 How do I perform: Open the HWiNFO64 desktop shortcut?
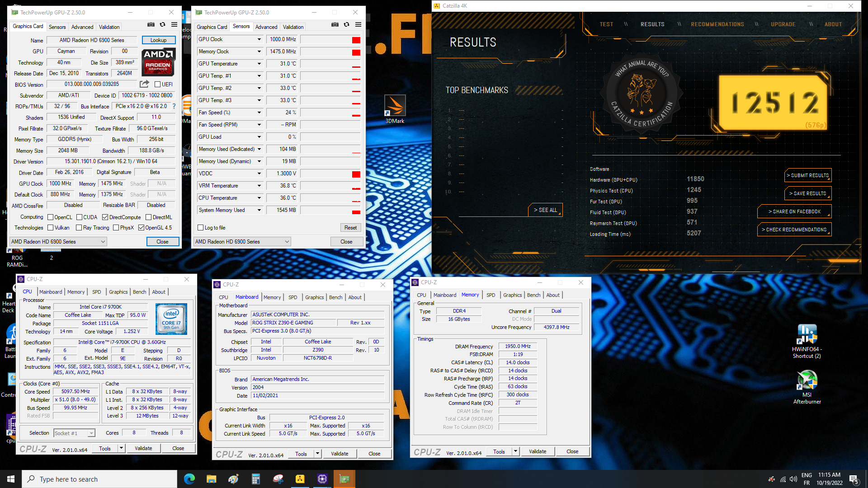pos(807,341)
